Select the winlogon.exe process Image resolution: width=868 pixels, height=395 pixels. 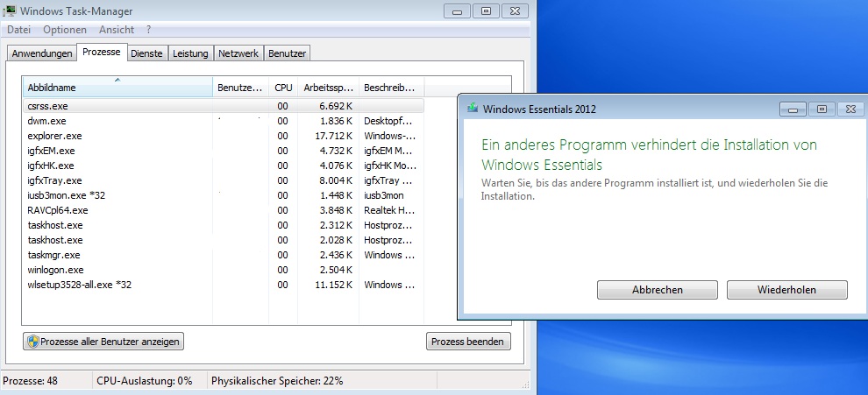coord(224,270)
